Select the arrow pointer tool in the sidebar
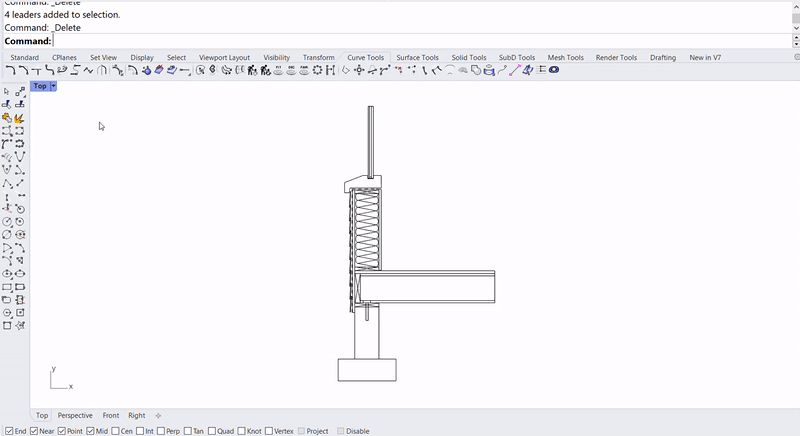This screenshot has width=800, height=436. (7, 92)
